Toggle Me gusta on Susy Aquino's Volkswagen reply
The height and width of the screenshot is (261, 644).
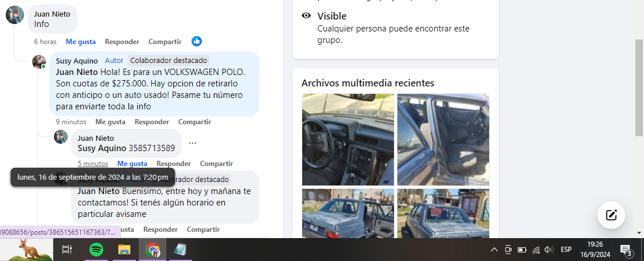click(x=111, y=122)
